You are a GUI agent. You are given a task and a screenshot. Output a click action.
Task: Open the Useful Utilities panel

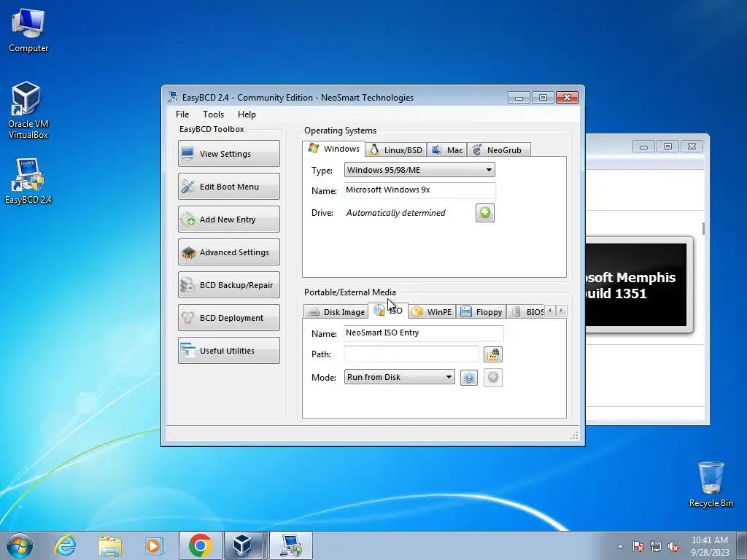(228, 351)
